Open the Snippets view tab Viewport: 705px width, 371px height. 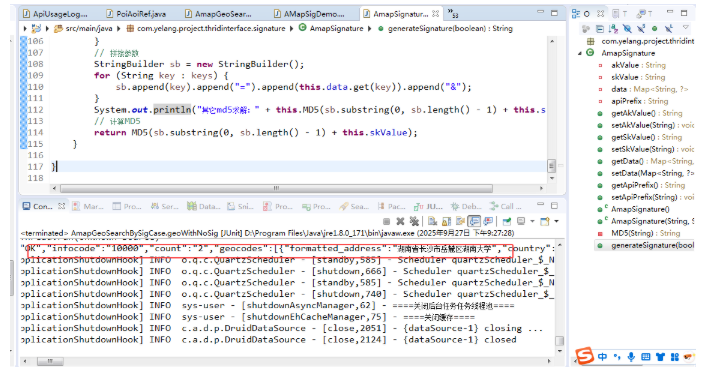(241, 206)
